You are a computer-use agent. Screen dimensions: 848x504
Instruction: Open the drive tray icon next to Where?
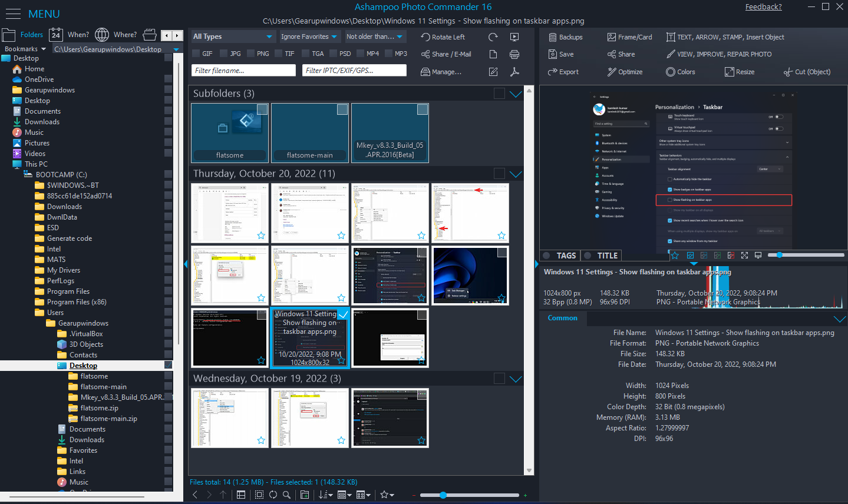tap(150, 35)
